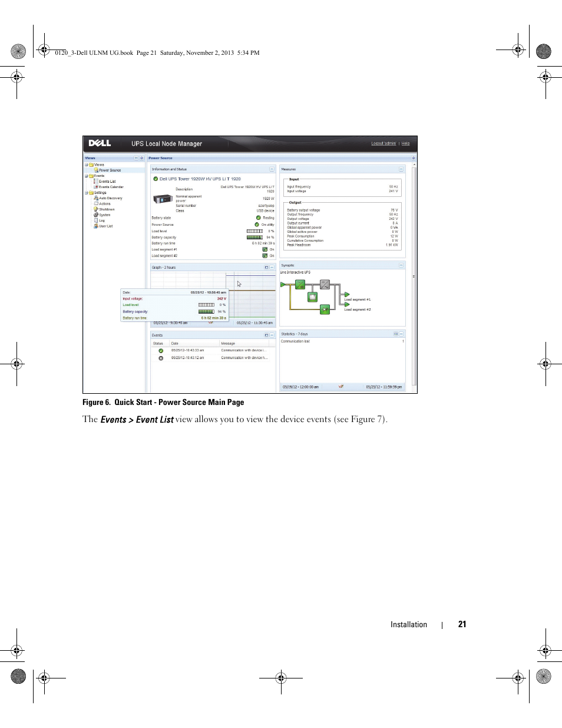Screen dimensions: 562x728
Task: Open Log settings item
Action: [102, 220]
